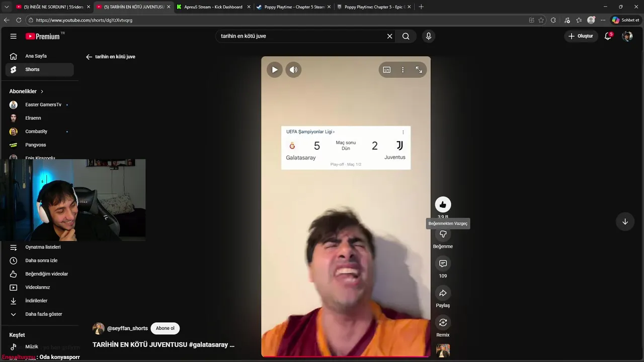The image size is (644, 362).
Task: Open browser media control icon
Action: coord(567,20)
